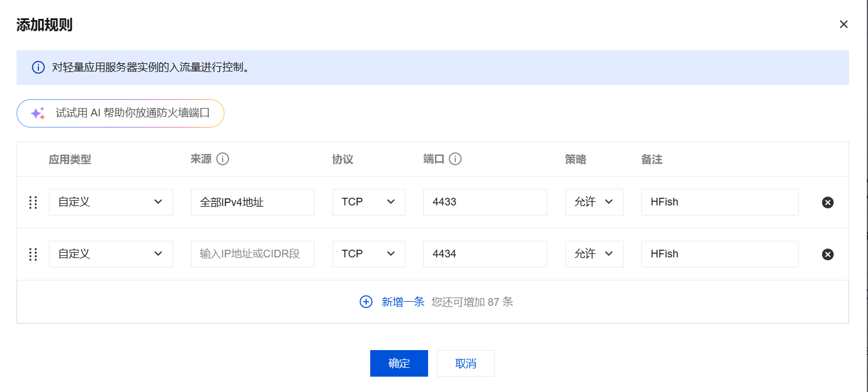Click the drag handle of the second rule
This screenshot has height=392, width=868.
(33, 254)
